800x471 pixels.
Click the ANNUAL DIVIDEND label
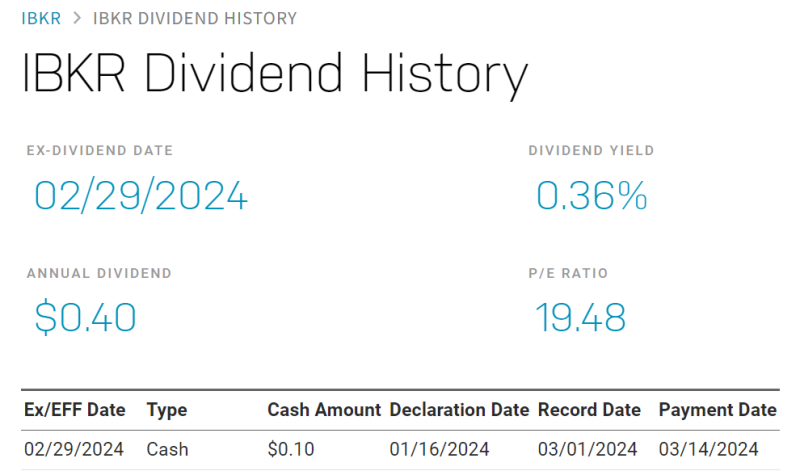pos(99,274)
